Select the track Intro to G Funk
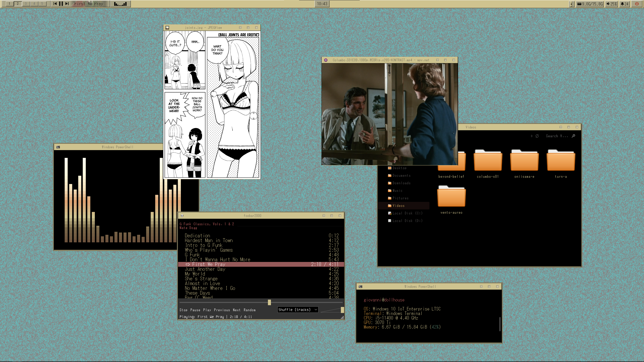 [261, 245]
